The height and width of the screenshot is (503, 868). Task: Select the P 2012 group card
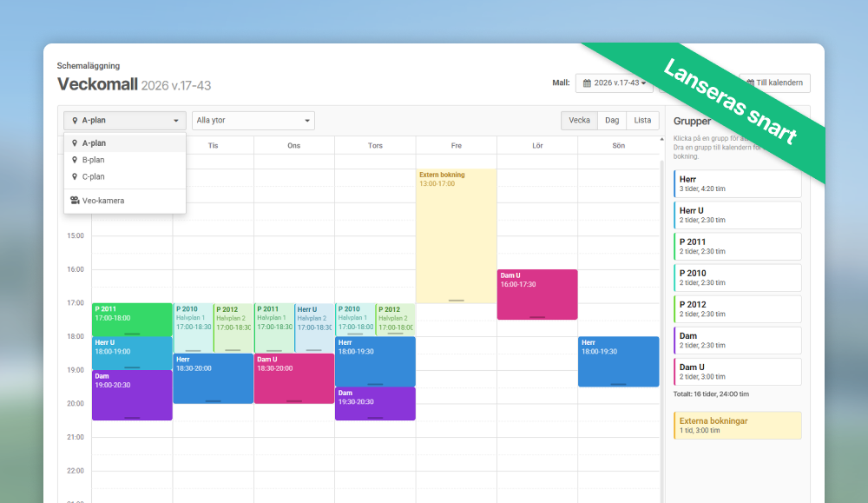[737, 309]
